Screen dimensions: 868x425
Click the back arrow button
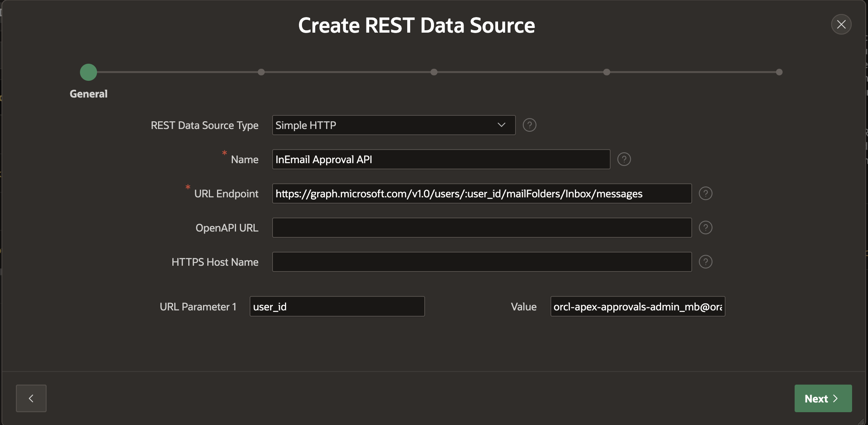click(x=31, y=398)
